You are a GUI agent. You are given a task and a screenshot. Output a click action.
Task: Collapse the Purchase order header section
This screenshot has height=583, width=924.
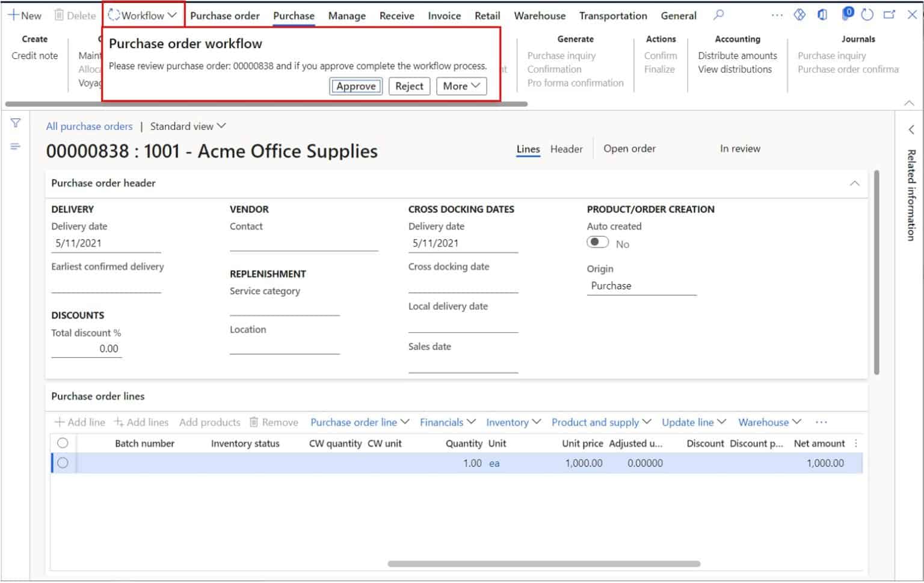pos(855,183)
